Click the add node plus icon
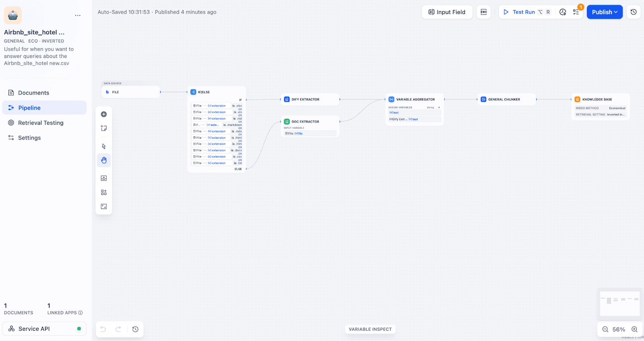 pyautogui.click(x=104, y=114)
